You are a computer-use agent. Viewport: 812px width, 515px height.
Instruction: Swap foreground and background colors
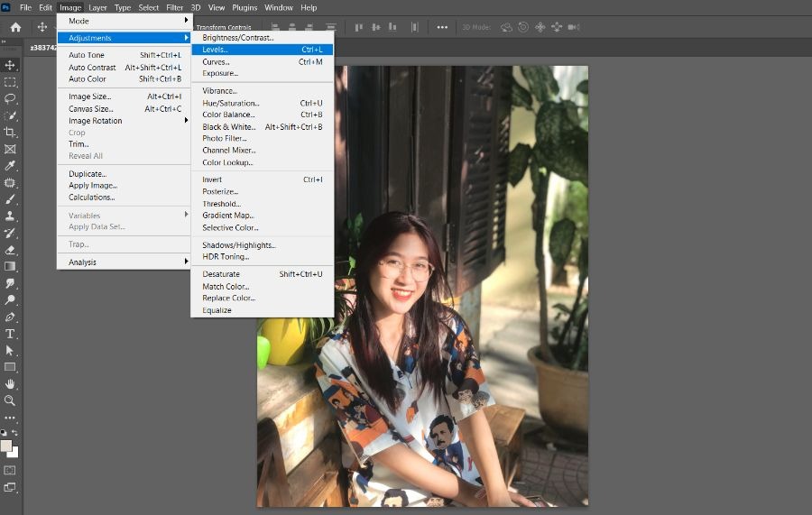[x=15, y=432]
